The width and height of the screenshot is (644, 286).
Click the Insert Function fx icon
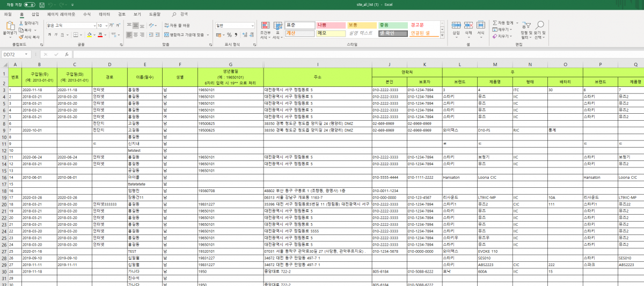click(67, 54)
